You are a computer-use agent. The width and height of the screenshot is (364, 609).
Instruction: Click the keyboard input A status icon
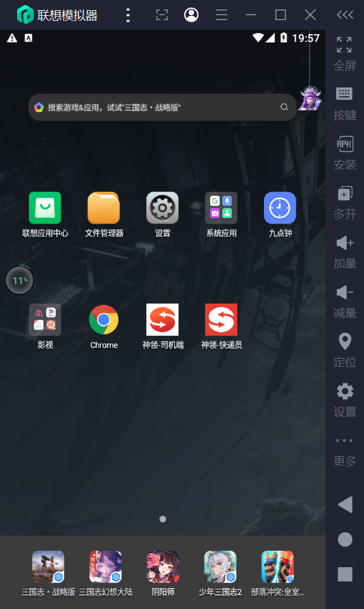(28, 37)
